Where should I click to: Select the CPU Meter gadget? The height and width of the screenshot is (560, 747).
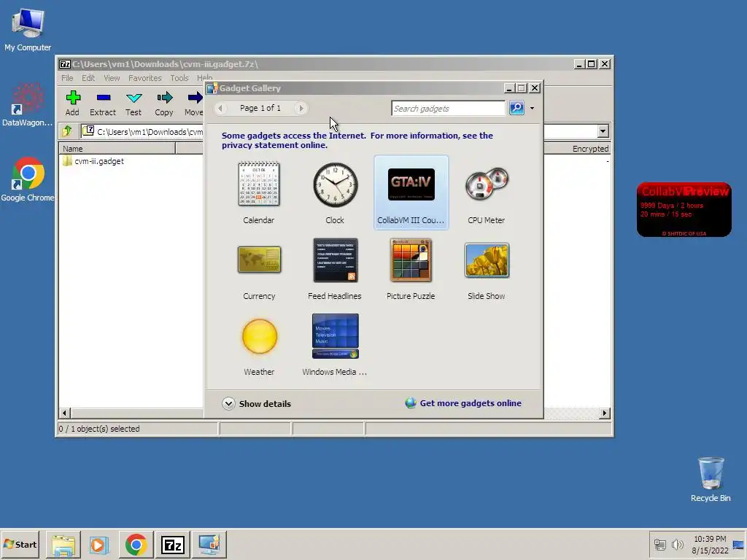pos(487,192)
